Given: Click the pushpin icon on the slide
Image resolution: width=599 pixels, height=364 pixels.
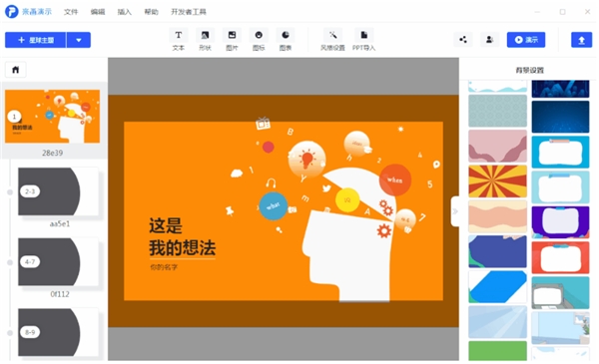Looking at the screenshot, I should [x=230, y=210].
